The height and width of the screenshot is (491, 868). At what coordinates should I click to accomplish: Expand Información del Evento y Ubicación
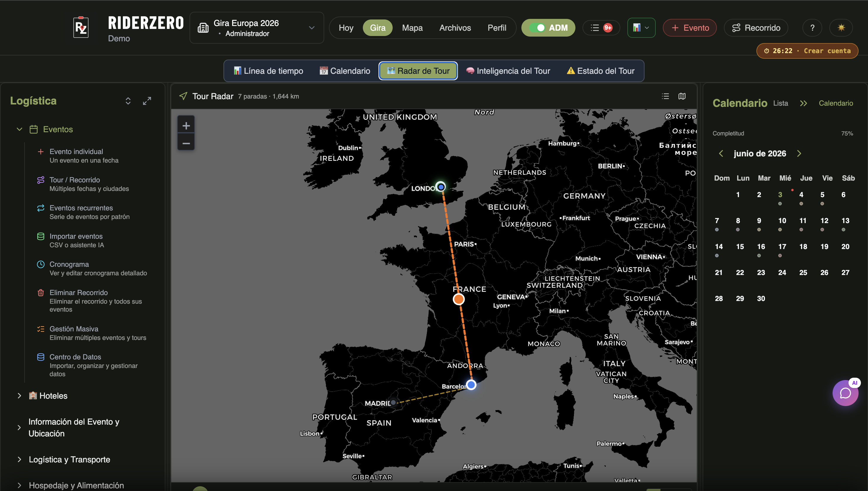pyautogui.click(x=19, y=428)
